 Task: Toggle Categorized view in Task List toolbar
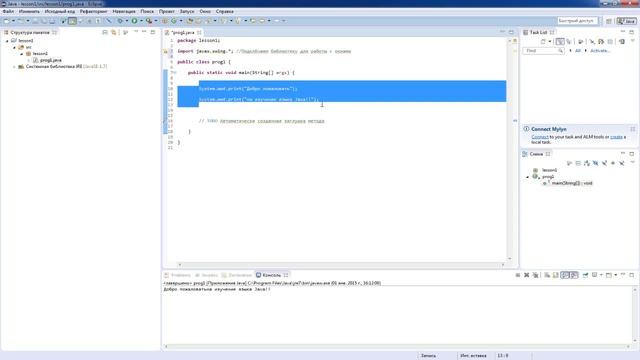[x=560, y=42]
